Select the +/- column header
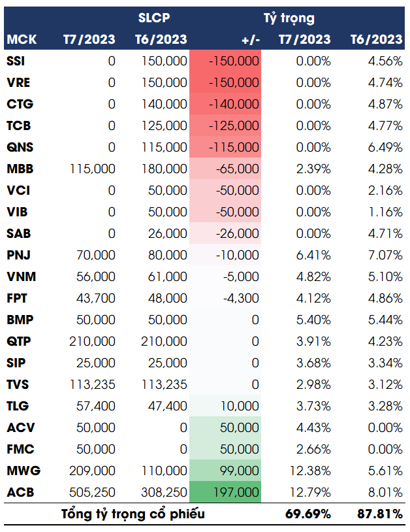This screenshot has width=410, height=532. pyautogui.click(x=250, y=40)
